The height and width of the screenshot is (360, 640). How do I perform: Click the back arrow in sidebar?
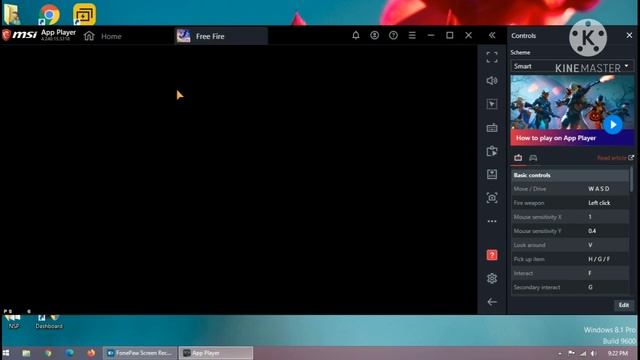coord(492,302)
